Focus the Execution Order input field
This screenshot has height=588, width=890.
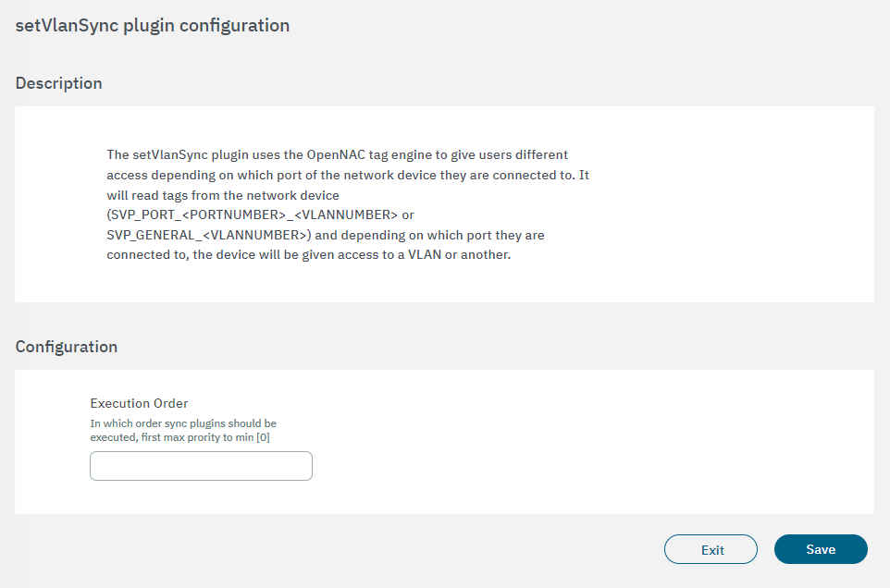click(x=201, y=466)
